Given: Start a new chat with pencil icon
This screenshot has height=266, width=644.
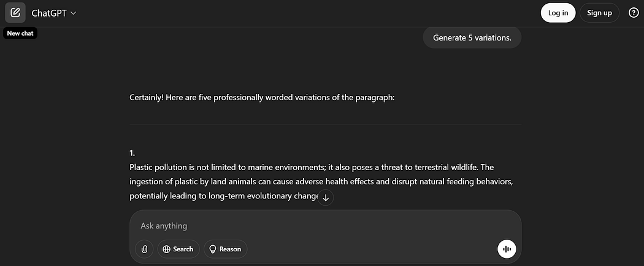Looking at the screenshot, I should coord(15,13).
